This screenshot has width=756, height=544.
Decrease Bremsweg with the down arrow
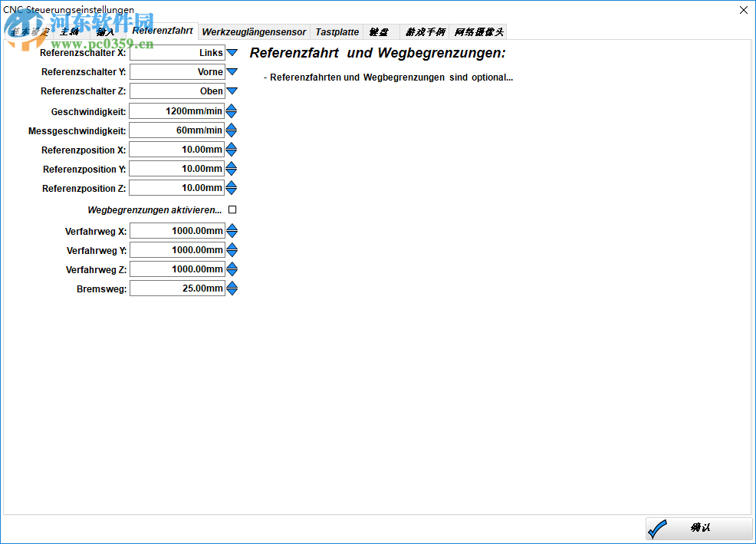[232, 292]
